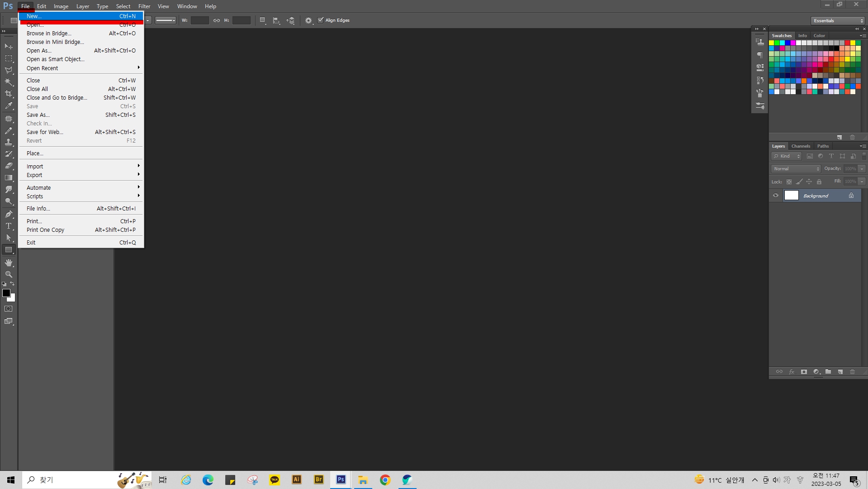Screen dimensions: 868x489
Task: Select the Clone Stamp tool
Action: (x=9, y=142)
